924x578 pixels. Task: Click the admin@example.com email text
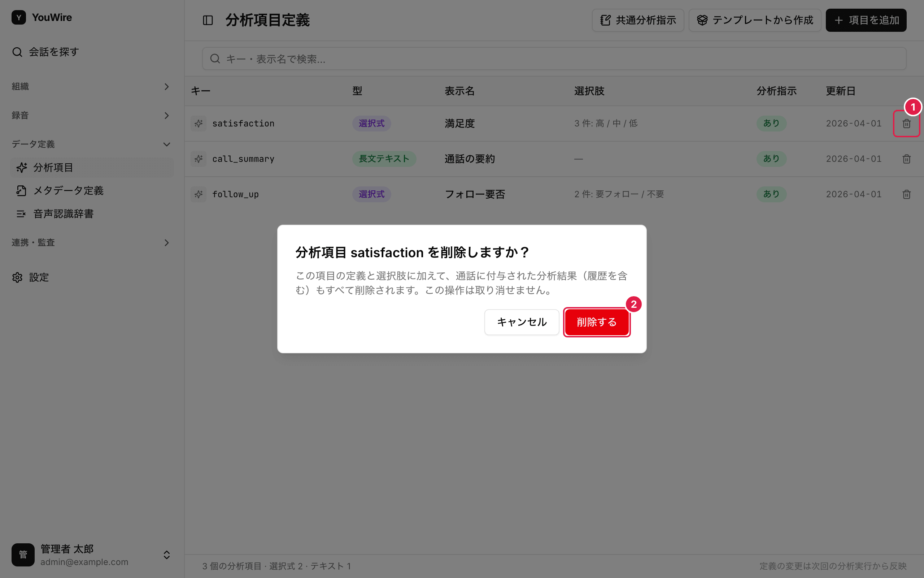point(84,562)
